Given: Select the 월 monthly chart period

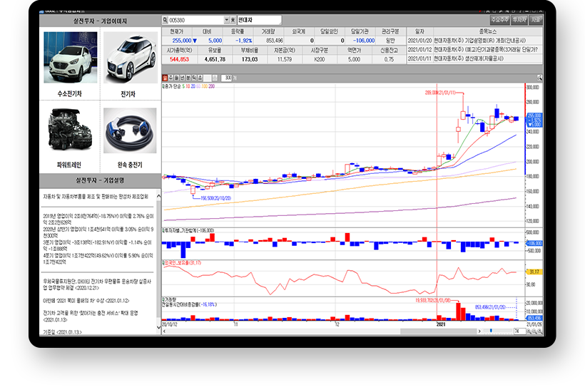Looking at the screenshot, I should point(177,78).
